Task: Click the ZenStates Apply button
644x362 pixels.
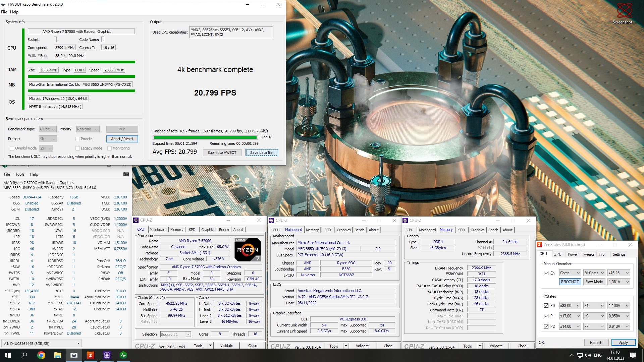Action: click(x=623, y=343)
